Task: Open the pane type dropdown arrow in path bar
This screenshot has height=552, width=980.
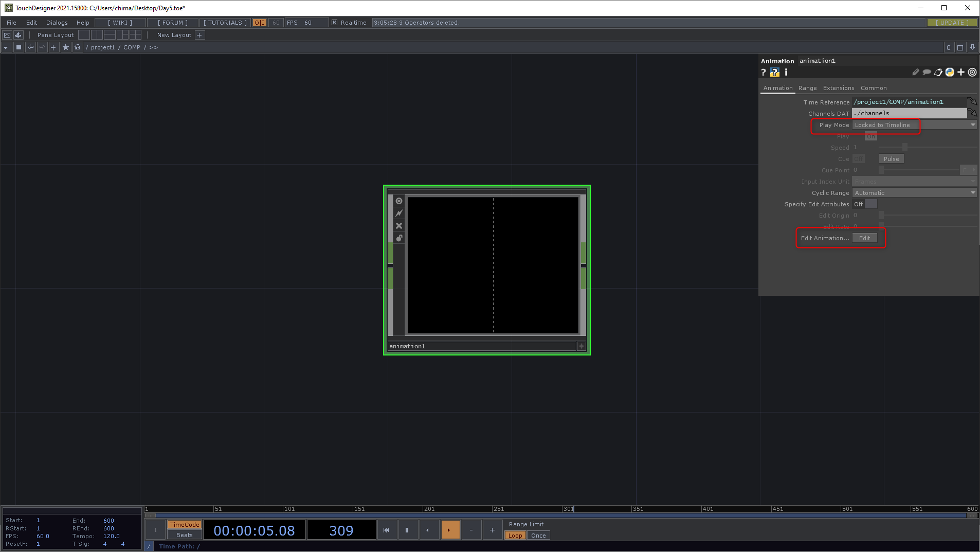Action: click(x=6, y=47)
